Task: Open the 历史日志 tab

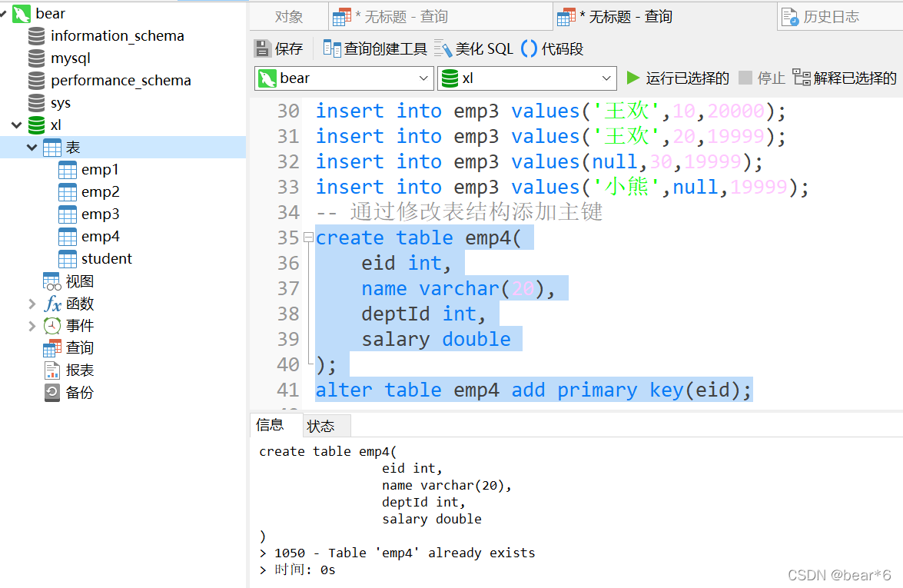Action: (x=840, y=17)
